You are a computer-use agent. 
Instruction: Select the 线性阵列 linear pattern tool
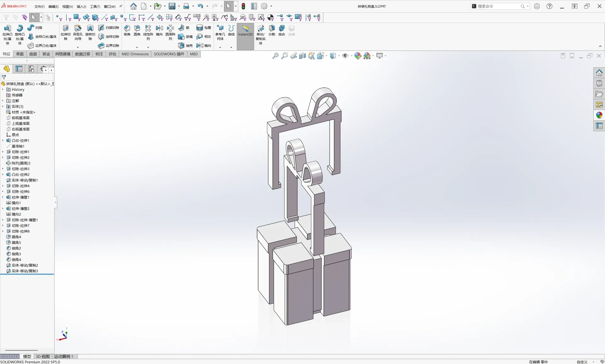pyautogui.click(x=148, y=33)
